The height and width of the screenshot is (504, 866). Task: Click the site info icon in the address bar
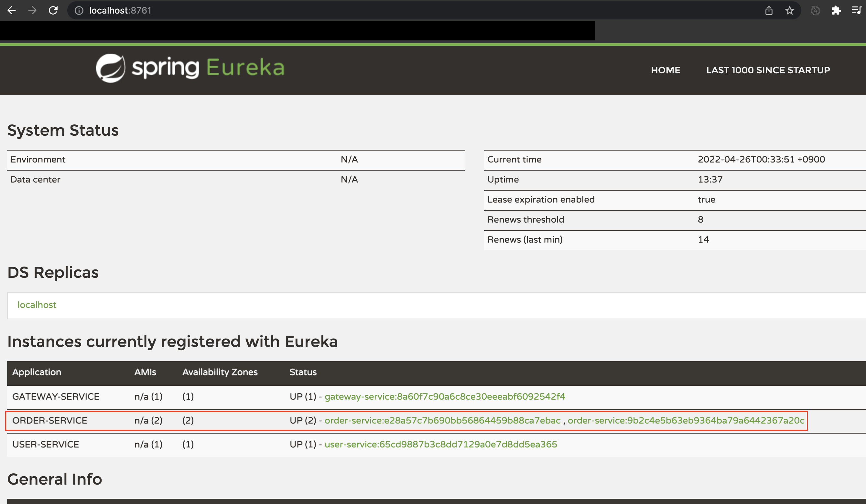(79, 11)
